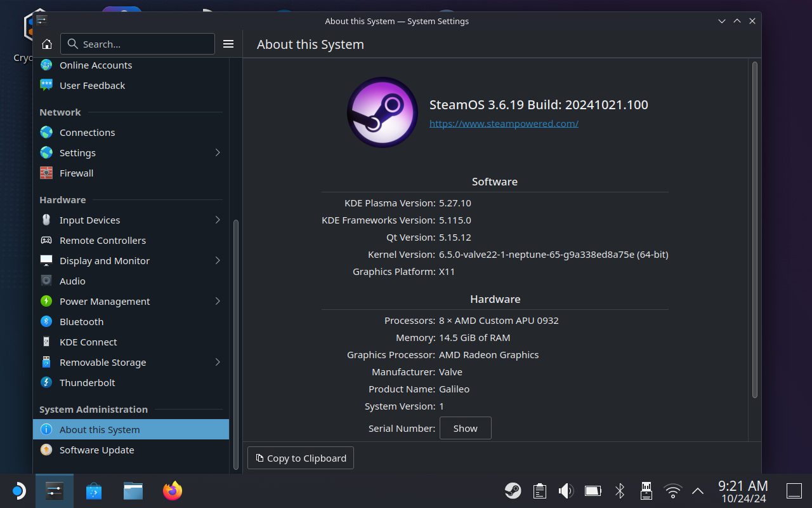812x508 pixels.
Task: Click the home icon in System Settings
Action: [46, 44]
